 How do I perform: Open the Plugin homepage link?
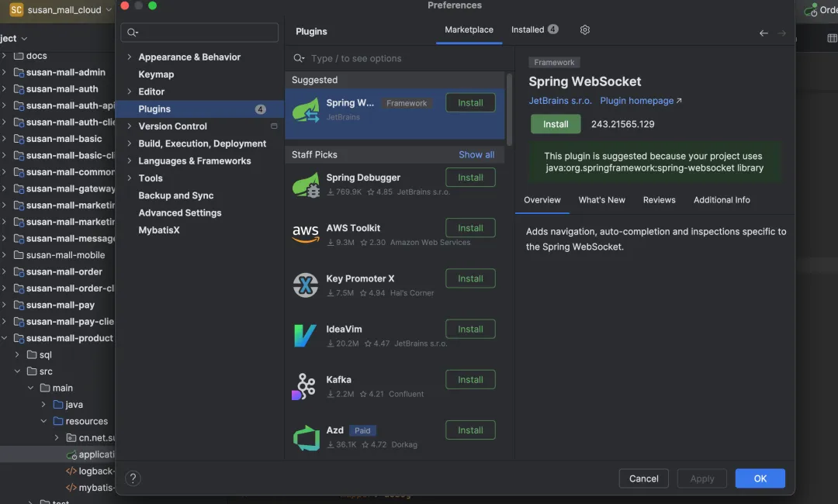640,101
